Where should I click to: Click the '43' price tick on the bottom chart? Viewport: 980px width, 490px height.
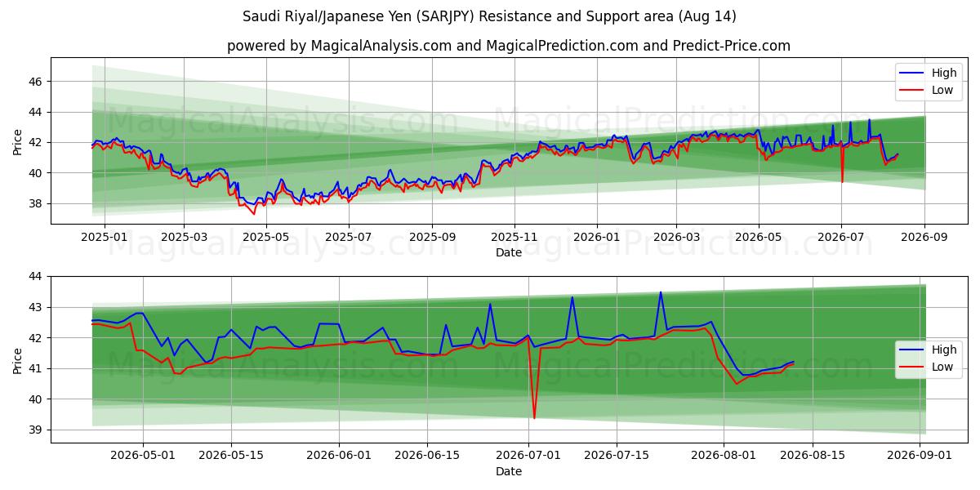[x=37, y=307]
